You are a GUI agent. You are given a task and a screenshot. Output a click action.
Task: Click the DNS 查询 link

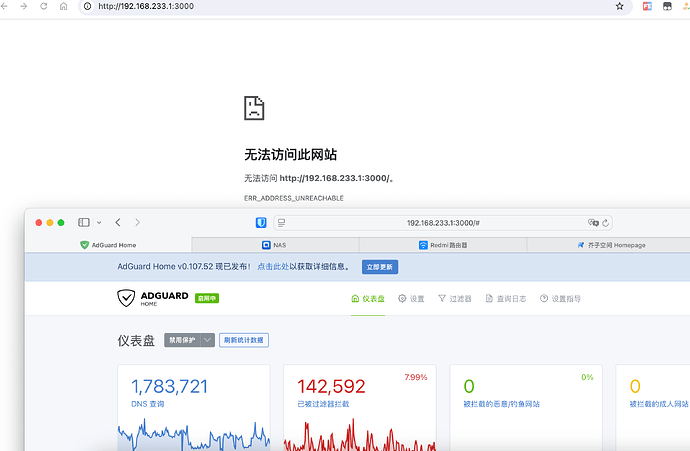coord(147,404)
